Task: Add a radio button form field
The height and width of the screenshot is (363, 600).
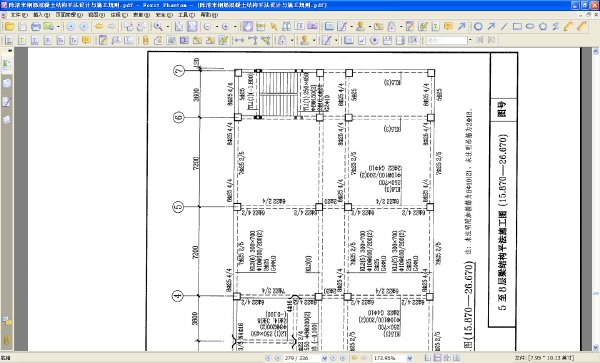Action: (374, 40)
